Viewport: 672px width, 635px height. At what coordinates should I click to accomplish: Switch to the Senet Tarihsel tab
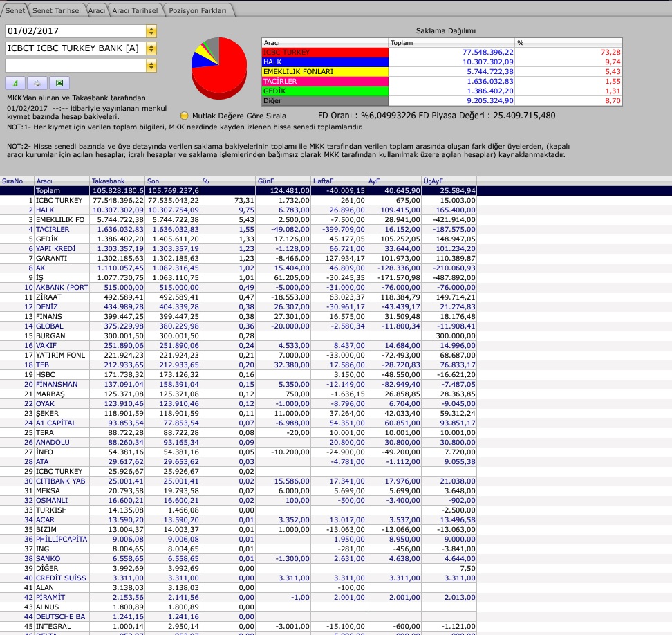57,10
